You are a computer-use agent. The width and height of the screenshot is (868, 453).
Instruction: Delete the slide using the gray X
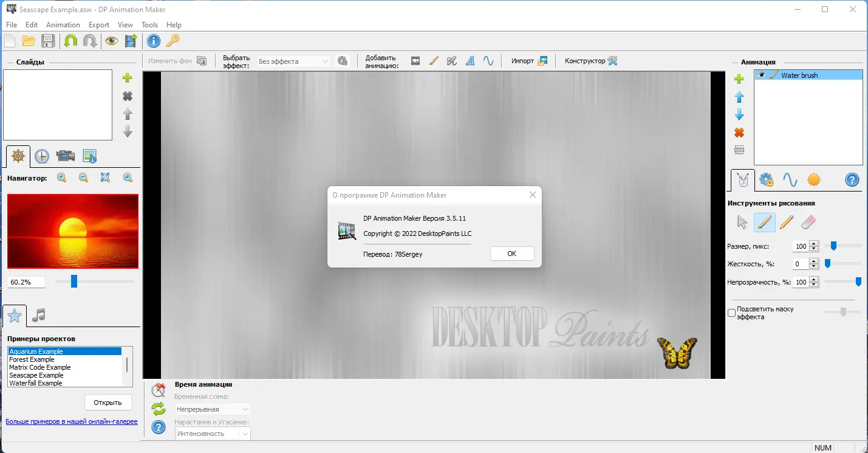tap(128, 96)
